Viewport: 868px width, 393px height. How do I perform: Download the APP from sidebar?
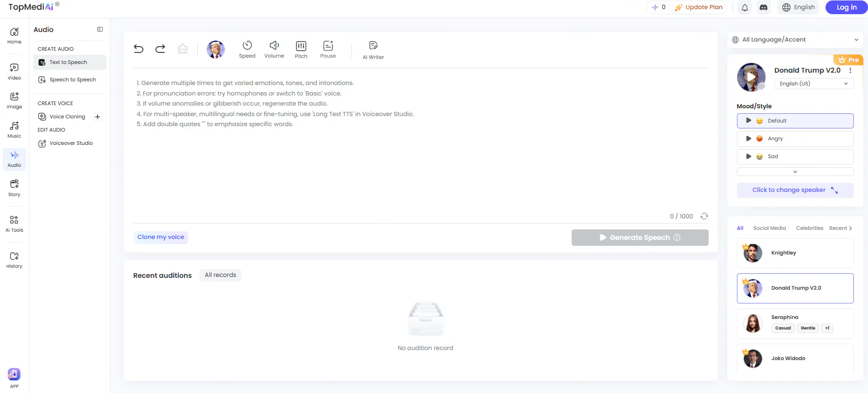coord(14,378)
